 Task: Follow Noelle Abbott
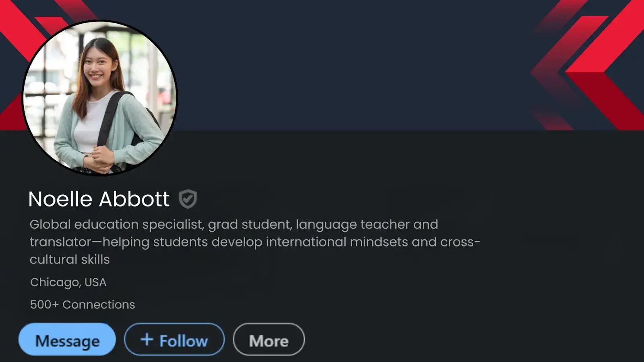pyautogui.click(x=174, y=340)
